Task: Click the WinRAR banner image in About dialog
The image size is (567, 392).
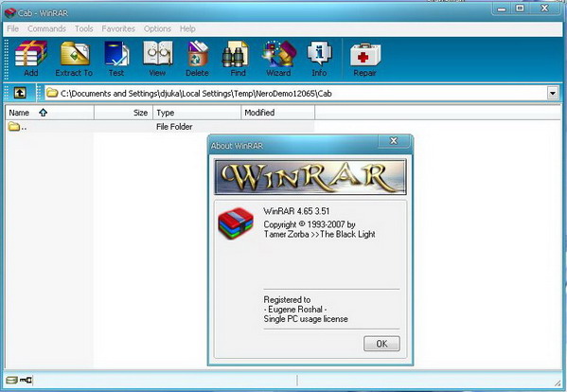Action: [310, 177]
